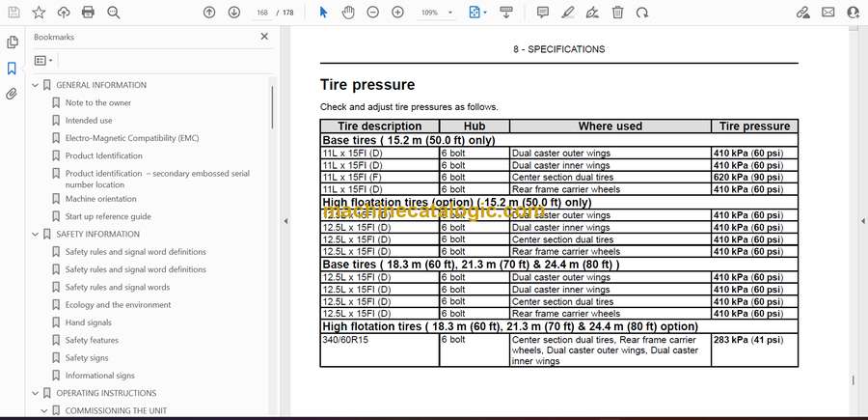Image resolution: width=868 pixels, height=420 pixels.
Task: Click the scrolling mode keyboard icon
Action: click(x=506, y=13)
